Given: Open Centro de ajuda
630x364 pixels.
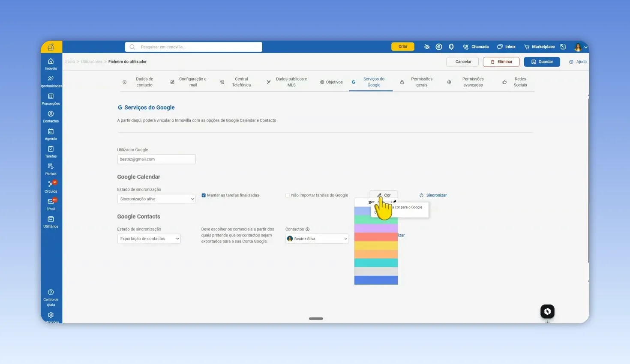Looking at the screenshot, I should pos(51,298).
